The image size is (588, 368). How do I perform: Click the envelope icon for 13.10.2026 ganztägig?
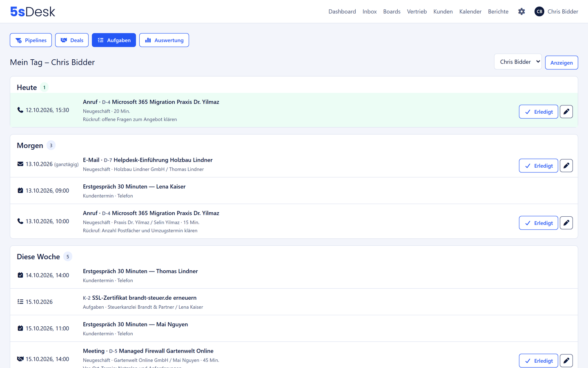point(20,164)
